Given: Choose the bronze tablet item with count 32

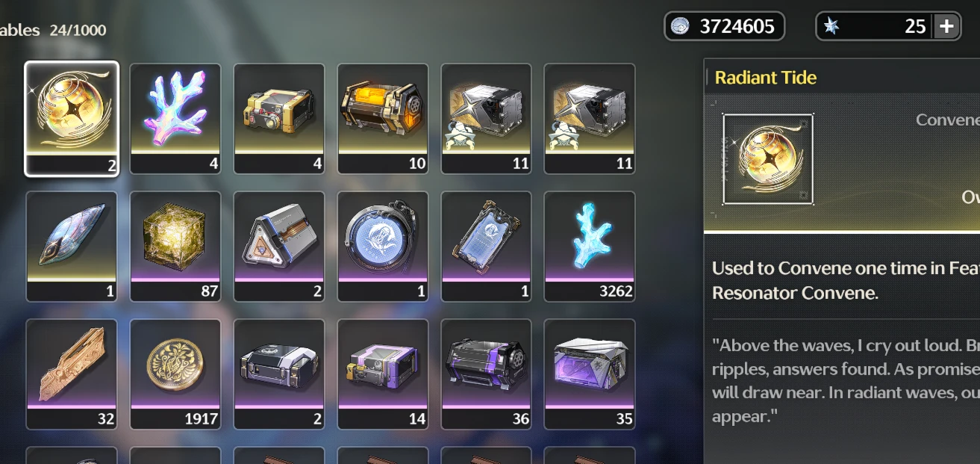Looking at the screenshot, I should coord(72,374).
